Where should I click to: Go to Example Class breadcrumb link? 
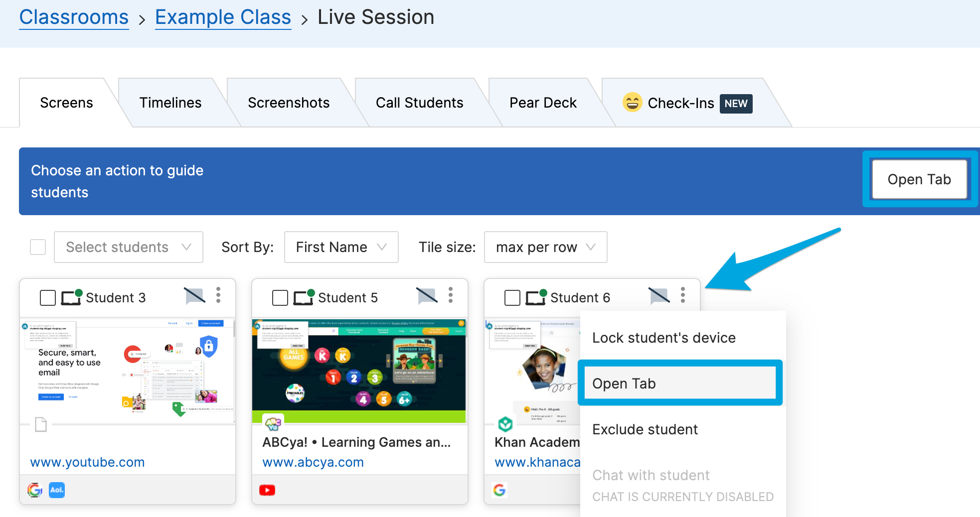[x=223, y=17]
